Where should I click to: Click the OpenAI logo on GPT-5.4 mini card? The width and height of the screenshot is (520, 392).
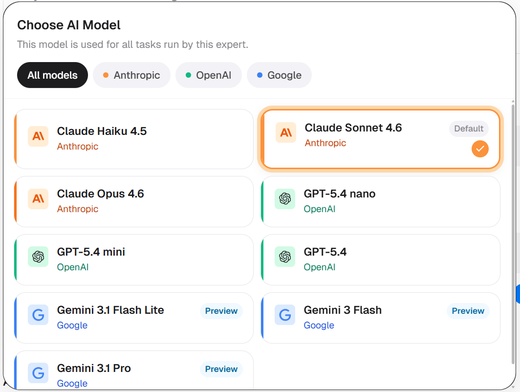point(38,257)
